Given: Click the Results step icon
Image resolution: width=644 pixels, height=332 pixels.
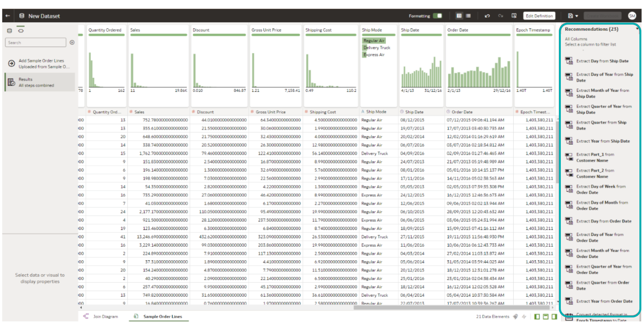Looking at the screenshot, I should [x=11, y=82].
